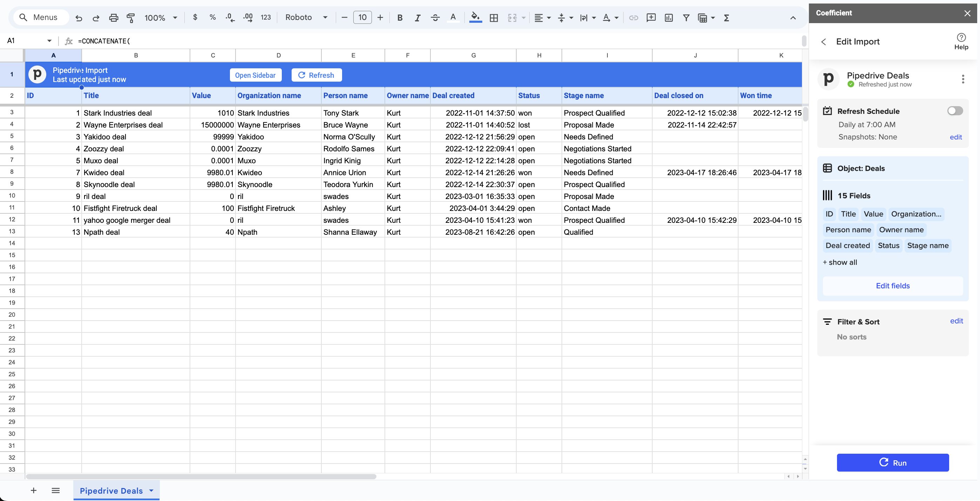Open Coefficient Help

(x=961, y=41)
